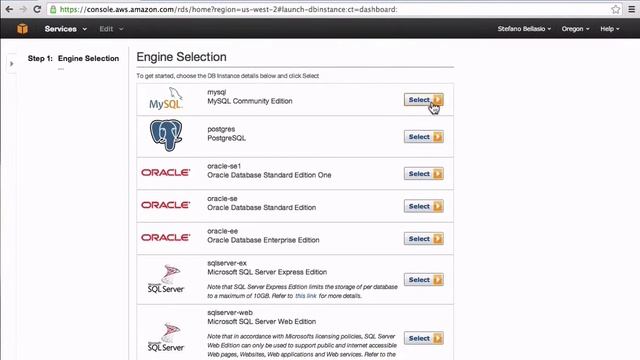Viewport: 640px width, 360px height.
Task: Click the MySQL dolphin logo
Action: pos(166,99)
